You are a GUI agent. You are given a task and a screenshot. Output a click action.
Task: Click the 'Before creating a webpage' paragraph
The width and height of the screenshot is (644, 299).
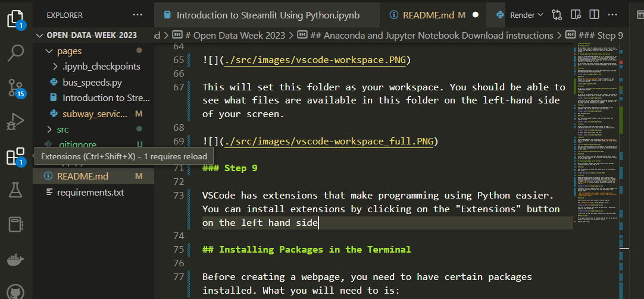[x=367, y=284]
